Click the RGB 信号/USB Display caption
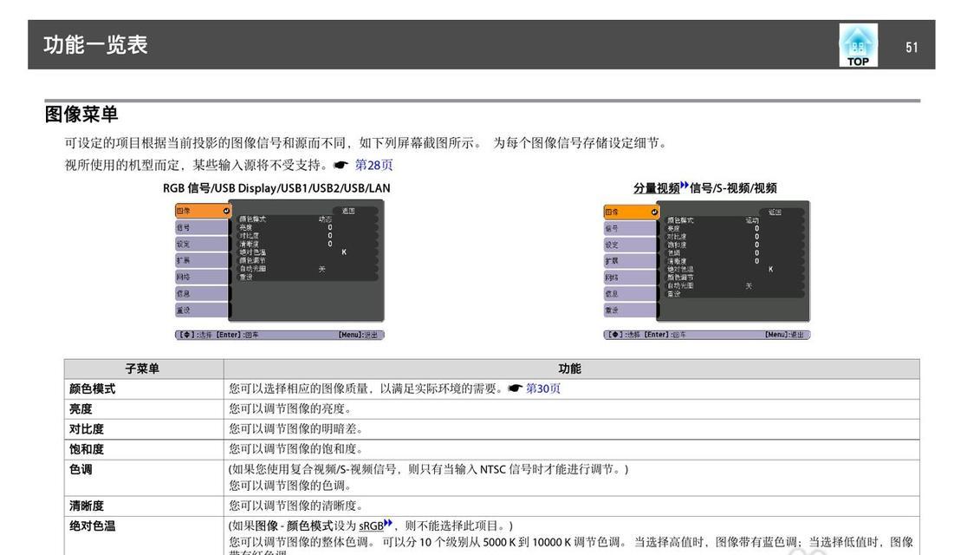 tap(276, 188)
